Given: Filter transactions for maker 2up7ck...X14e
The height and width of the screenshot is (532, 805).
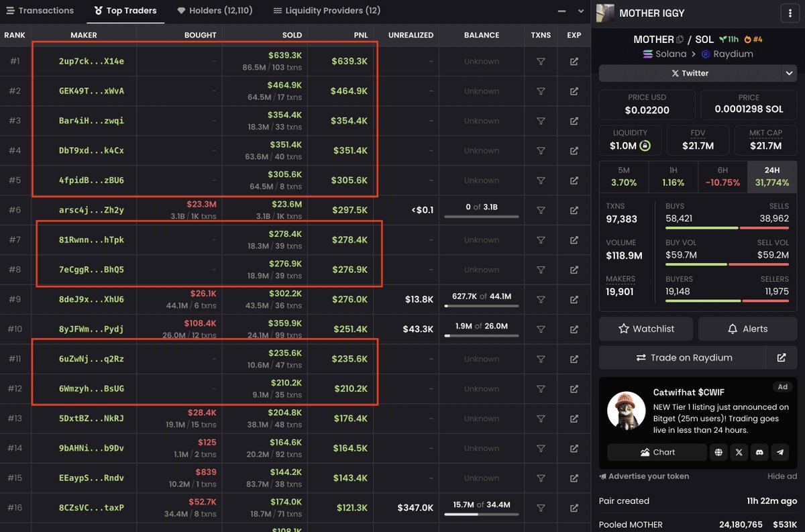Looking at the screenshot, I should pyautogui.click(x=541, y=62).
